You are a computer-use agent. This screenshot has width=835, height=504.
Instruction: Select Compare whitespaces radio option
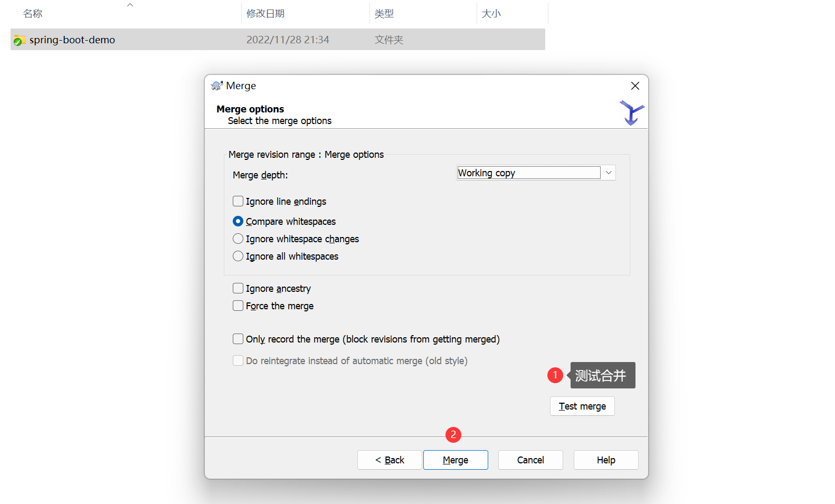(238, 221)
